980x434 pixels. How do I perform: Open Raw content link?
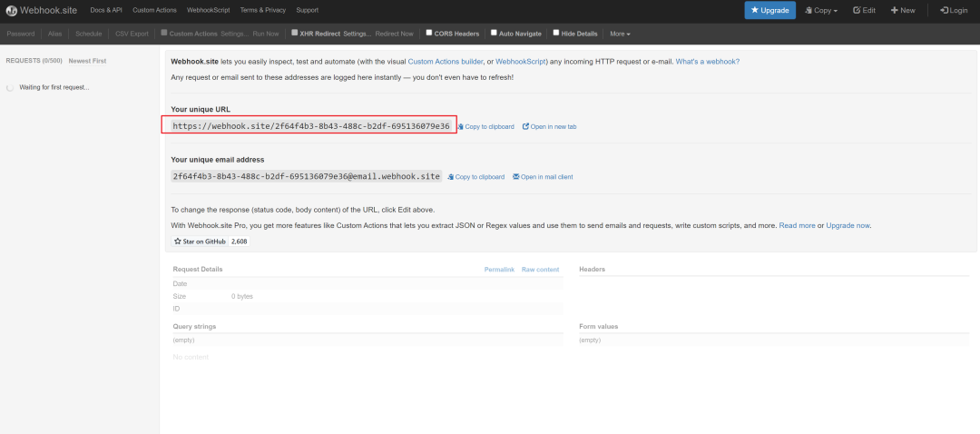541,270
